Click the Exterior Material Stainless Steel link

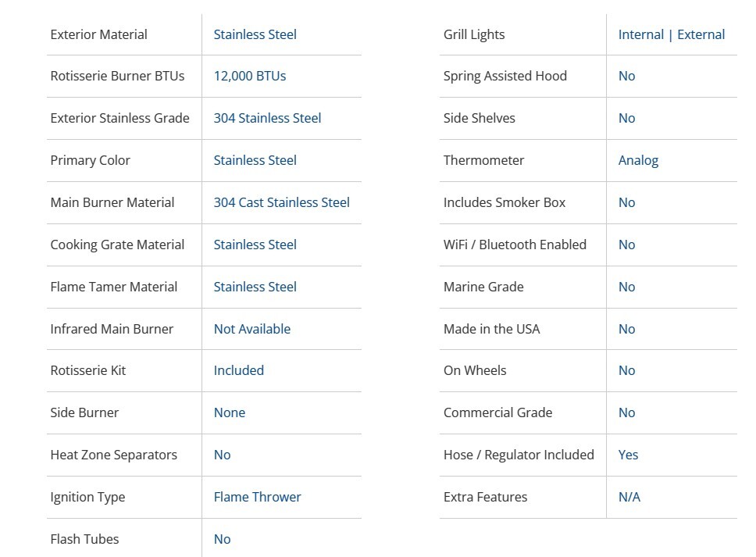(x=255, y=34)
